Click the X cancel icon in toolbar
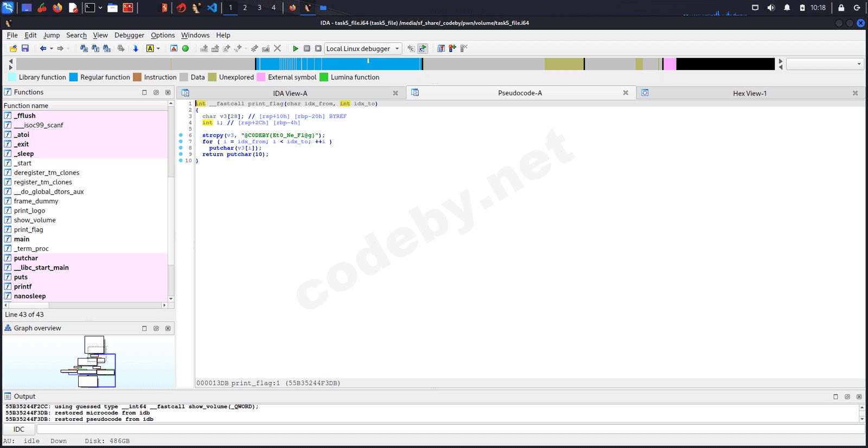The image size is (868, 448). pyautogui.click(x=277, y=48)
